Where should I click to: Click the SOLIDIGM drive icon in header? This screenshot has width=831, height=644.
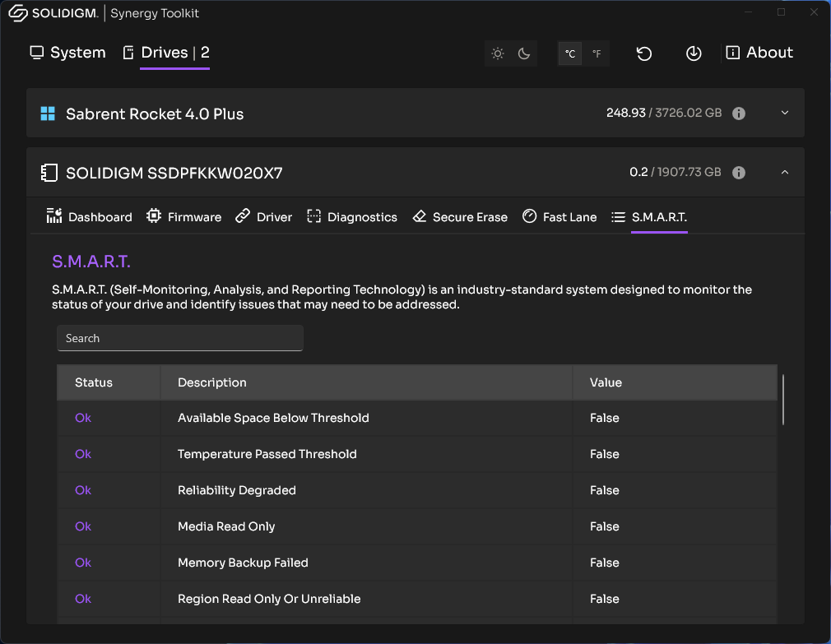point(49,173)
